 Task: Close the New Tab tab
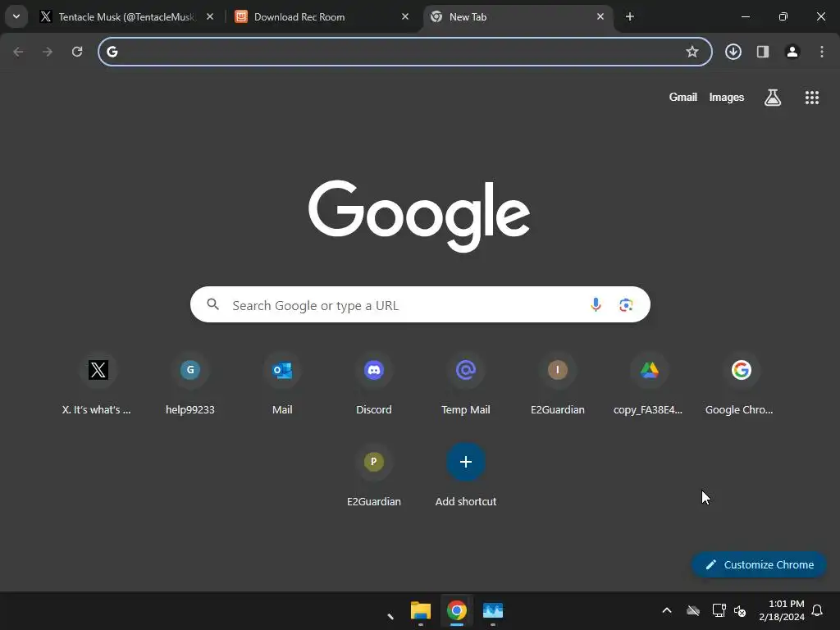click(600, 16)
